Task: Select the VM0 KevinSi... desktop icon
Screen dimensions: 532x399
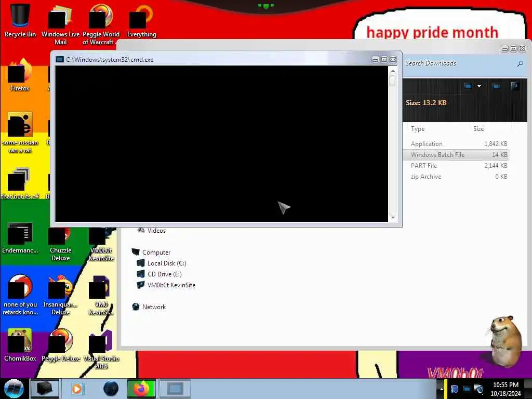Action: click(x=101, y=295)
